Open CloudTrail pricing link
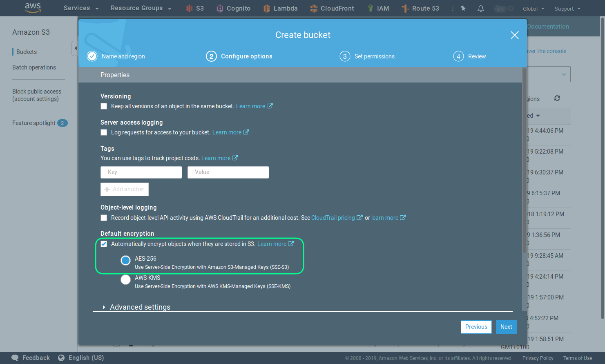Image resolution: width=605 pixels, height=364 pixels. pos(333,217)
